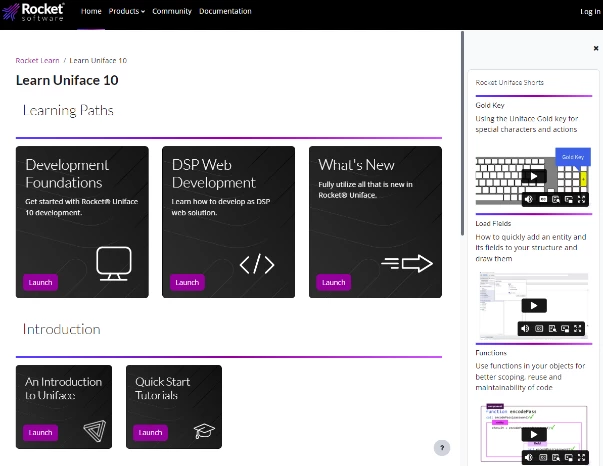This screenshot has width=603, height=466.
Task: Play the Load Fields video
Action: click(x=534, y=306)
